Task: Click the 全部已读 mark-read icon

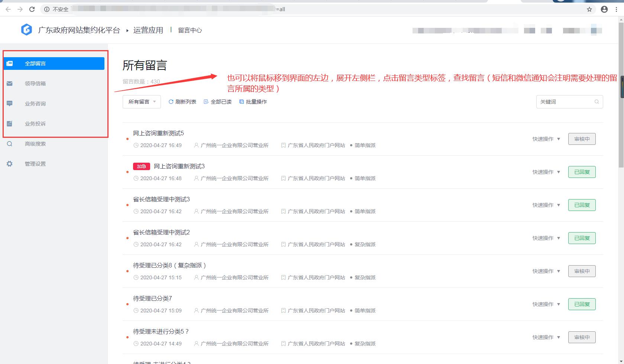Action: click(206, 102)
